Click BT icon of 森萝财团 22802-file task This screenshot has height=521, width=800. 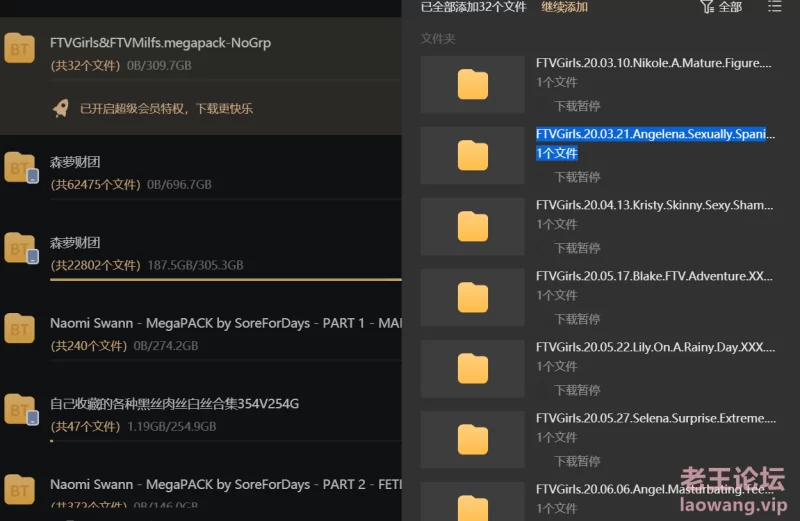tap(20, 248)
